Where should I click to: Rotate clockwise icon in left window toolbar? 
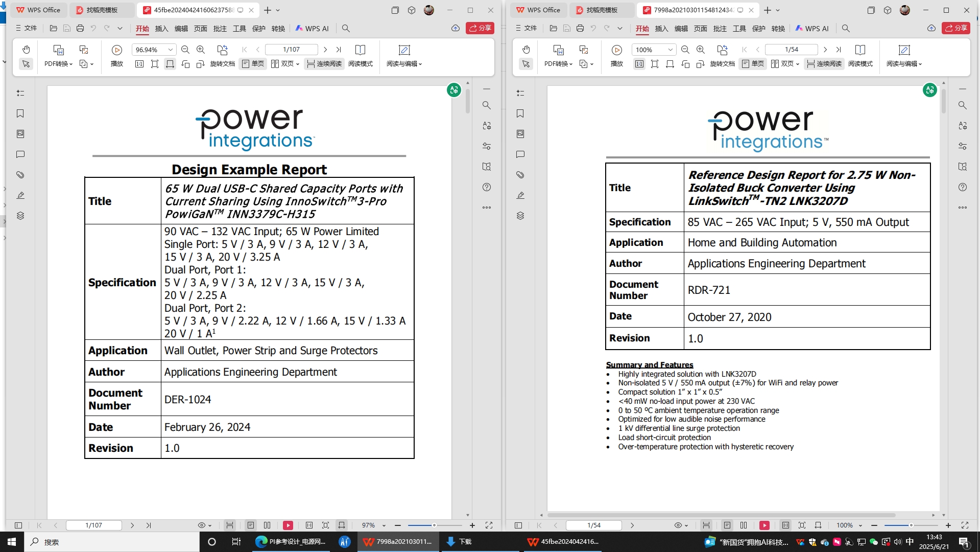200,64
